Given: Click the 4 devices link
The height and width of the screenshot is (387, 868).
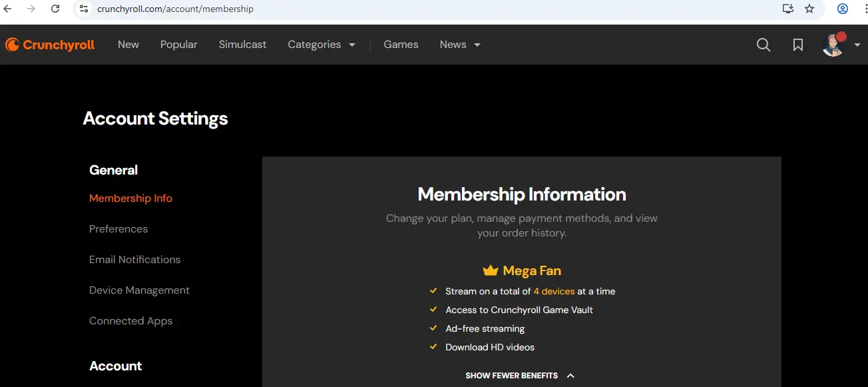Looking at the screenshot, I should tap(554, 291).
